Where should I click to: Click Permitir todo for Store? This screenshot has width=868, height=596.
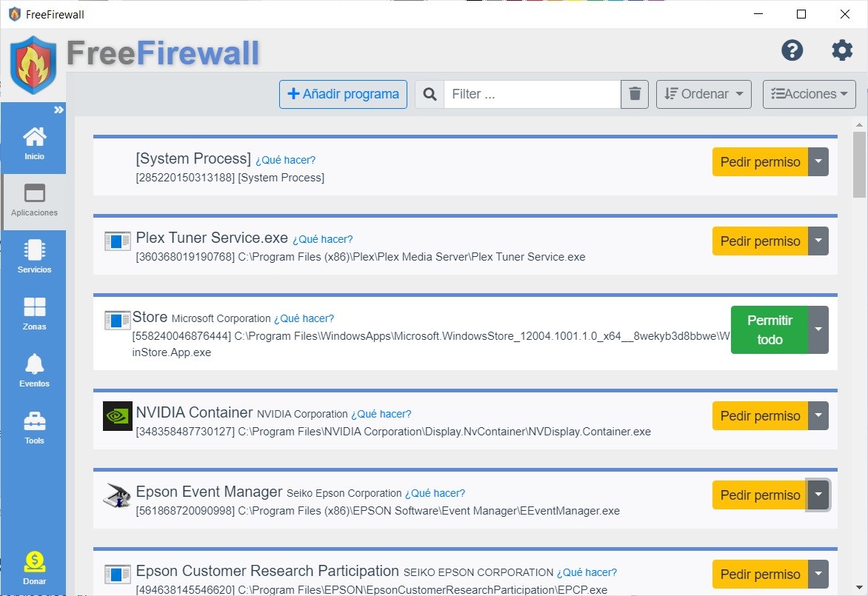tap(769, 329)
